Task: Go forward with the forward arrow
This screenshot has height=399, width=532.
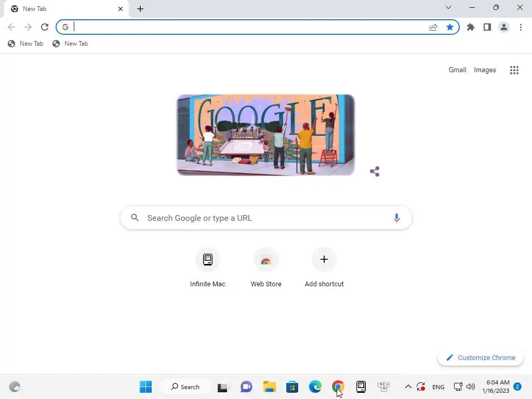Action: (x=28, y=27)
